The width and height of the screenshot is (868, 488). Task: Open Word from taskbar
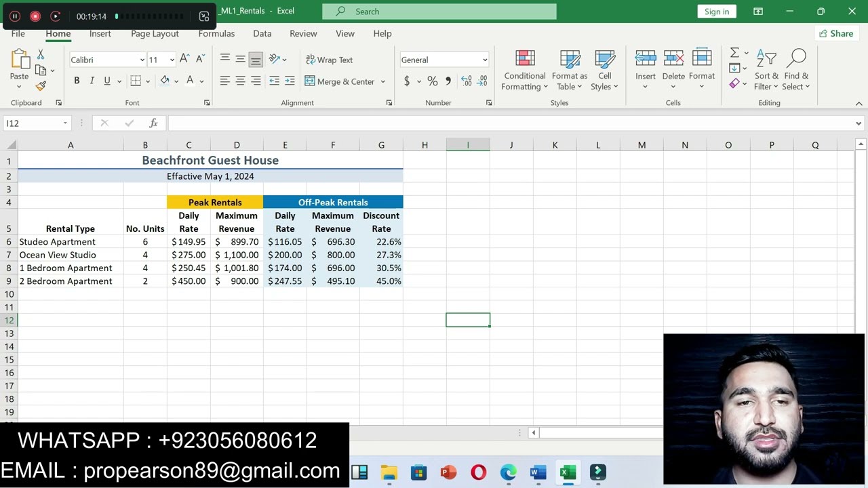pyautogui.click(x=538, y=472)
